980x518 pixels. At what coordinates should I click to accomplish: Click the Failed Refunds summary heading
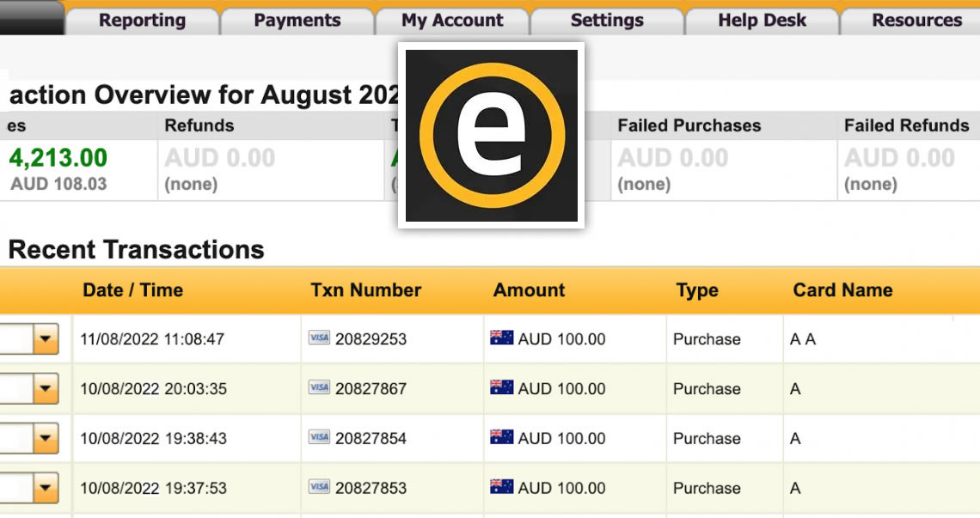point(907,125)
